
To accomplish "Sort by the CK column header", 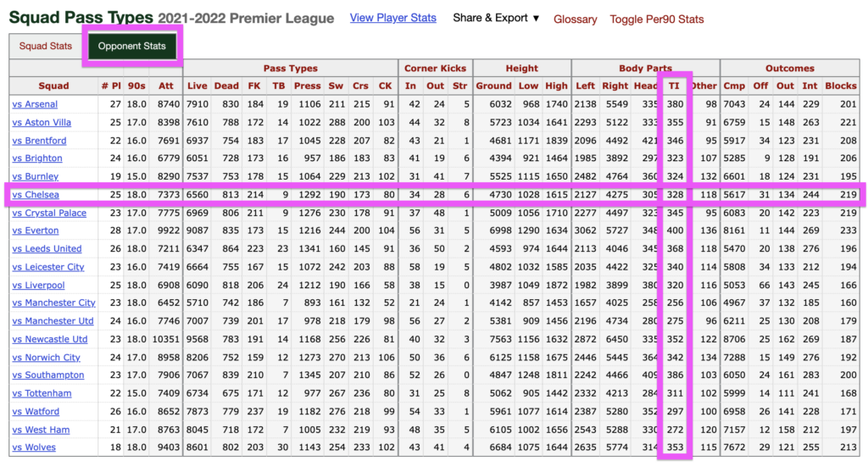I will tap(386, 86).
